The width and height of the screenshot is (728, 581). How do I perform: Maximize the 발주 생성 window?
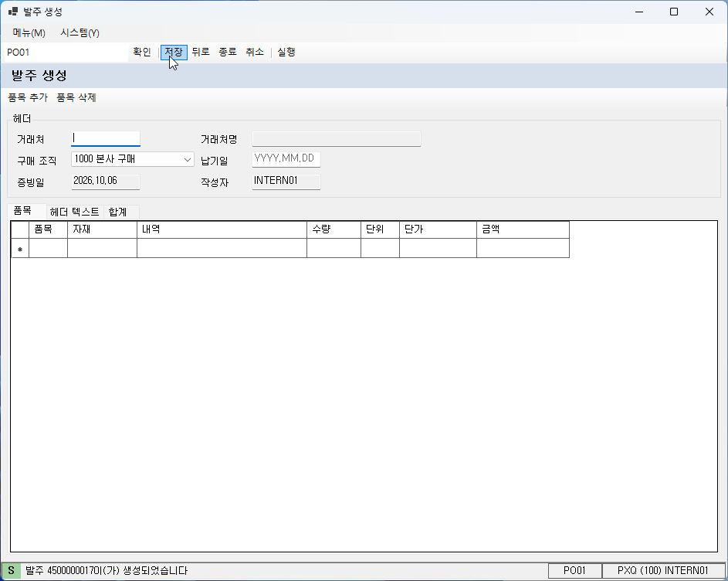tap(674, 12)
